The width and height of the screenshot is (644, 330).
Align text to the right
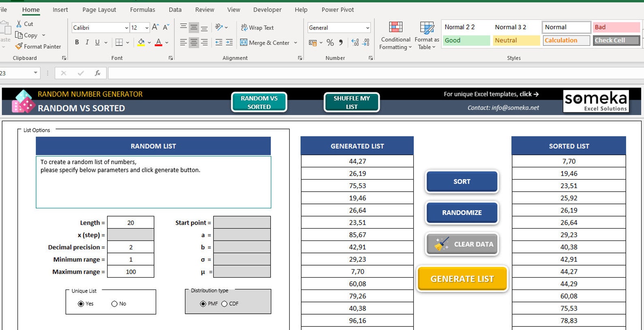coord(204,42)
